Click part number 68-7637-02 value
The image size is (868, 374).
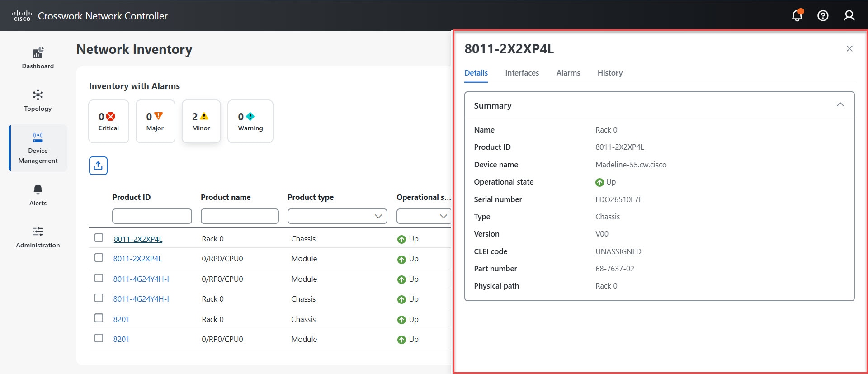(615, 269)
